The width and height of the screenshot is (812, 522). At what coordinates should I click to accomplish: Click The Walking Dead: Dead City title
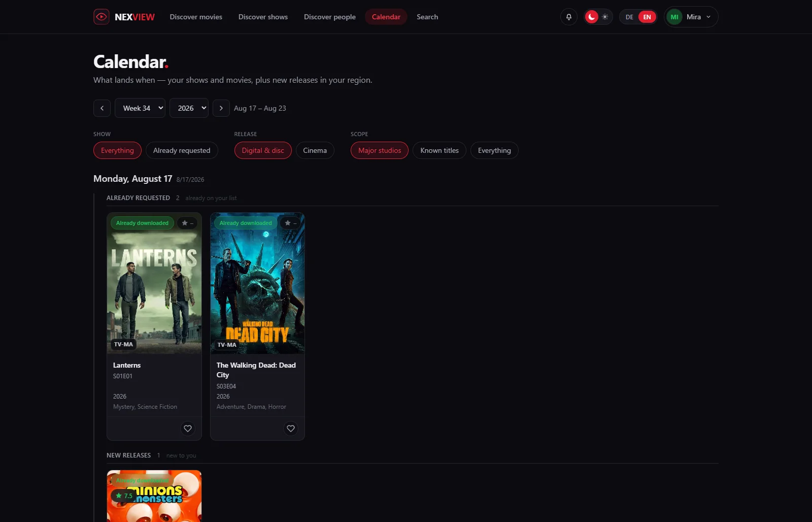point(256,370)
